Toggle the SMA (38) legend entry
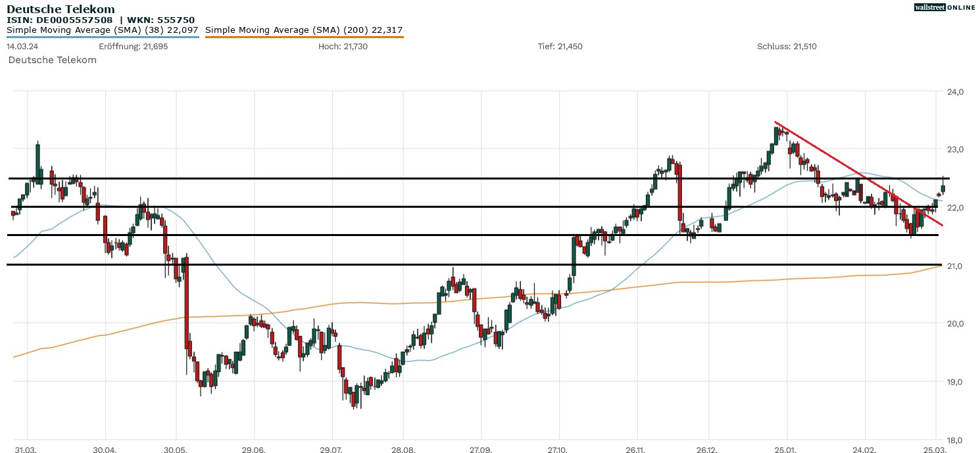 (x=103, y=30)
